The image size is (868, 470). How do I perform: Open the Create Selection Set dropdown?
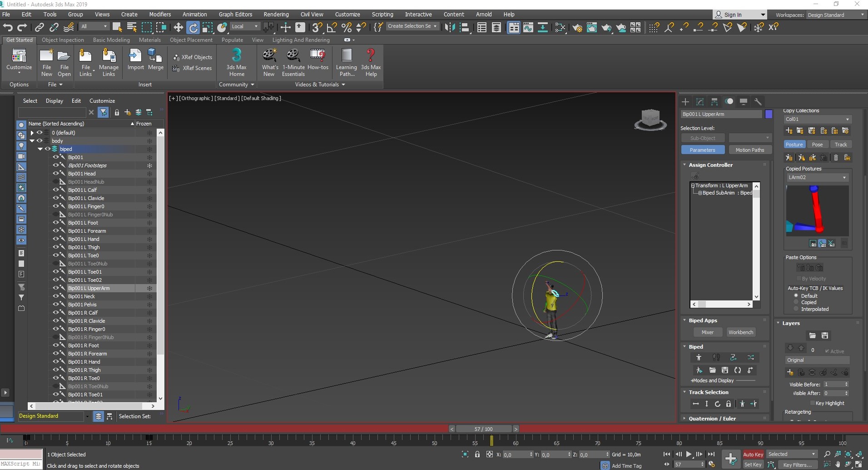click(412, 26)
